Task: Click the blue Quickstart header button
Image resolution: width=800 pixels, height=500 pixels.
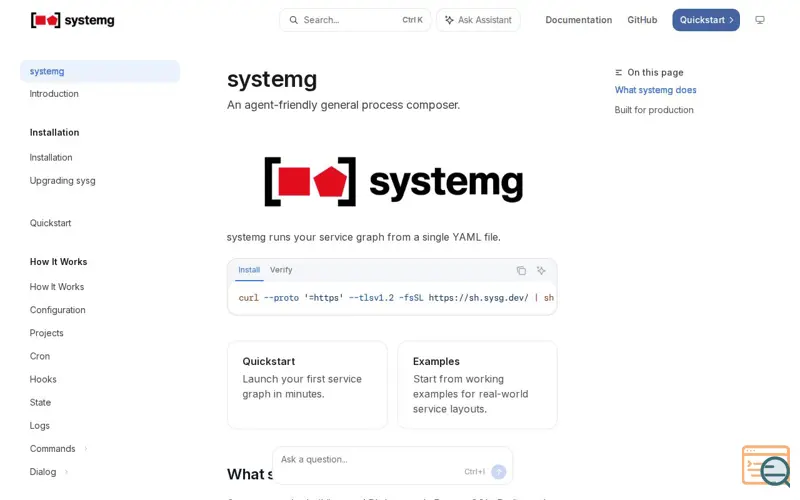Action: coord(706,20)
